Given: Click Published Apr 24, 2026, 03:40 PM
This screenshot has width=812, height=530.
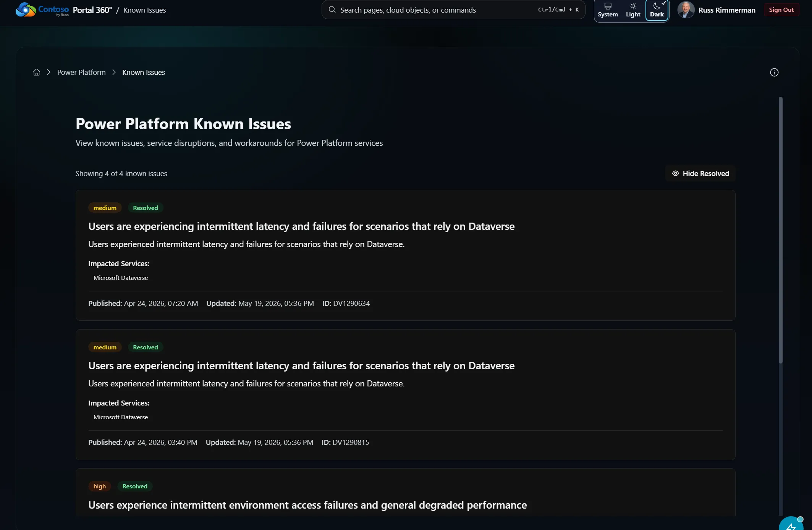Looking at the screenshot, I should point(143,442).
